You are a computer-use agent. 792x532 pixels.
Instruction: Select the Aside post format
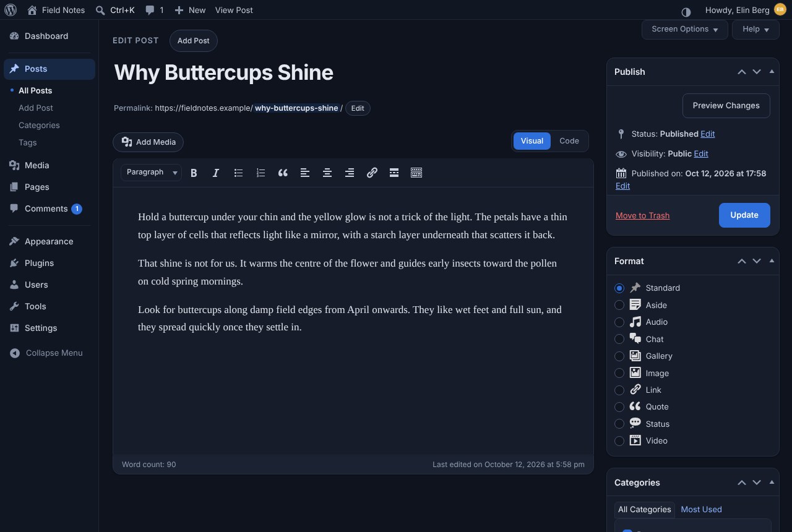pos(619,305)
